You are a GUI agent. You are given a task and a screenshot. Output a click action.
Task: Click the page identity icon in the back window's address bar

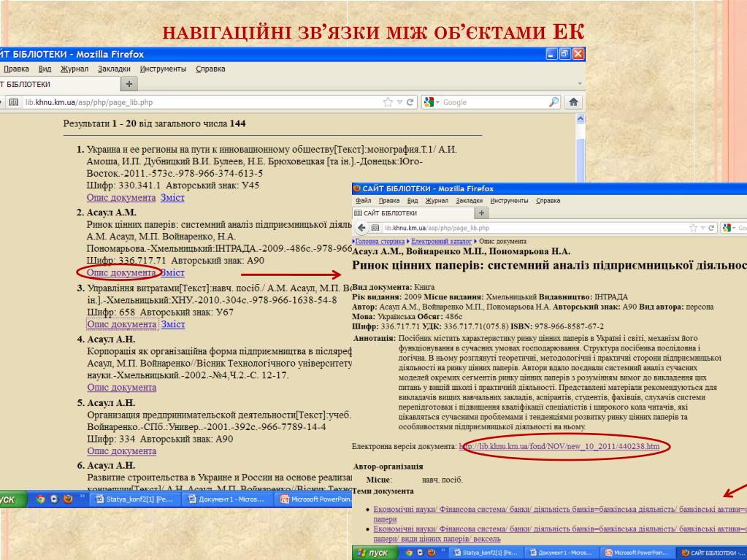[14, 102]
